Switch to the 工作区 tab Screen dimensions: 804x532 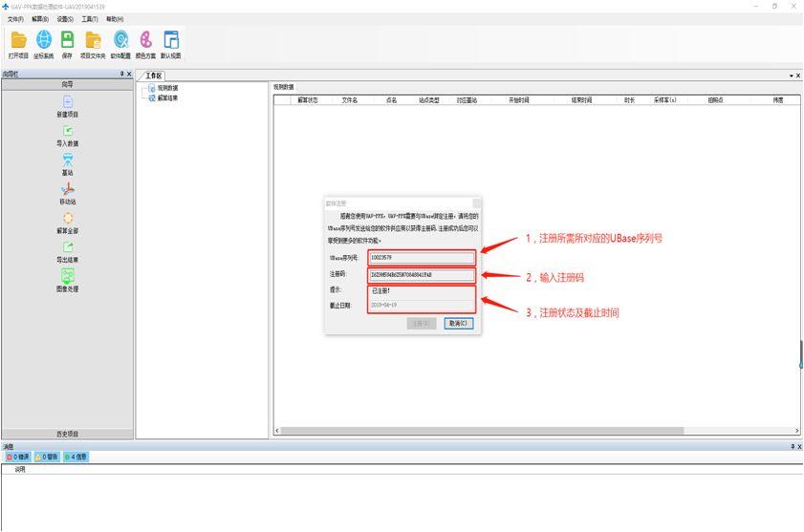point(153,75)
